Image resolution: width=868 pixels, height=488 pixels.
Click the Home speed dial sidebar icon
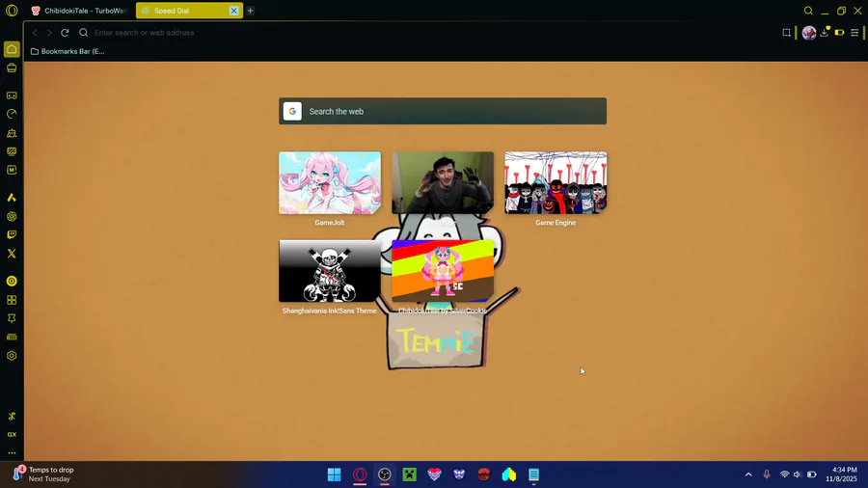point(12,49)
